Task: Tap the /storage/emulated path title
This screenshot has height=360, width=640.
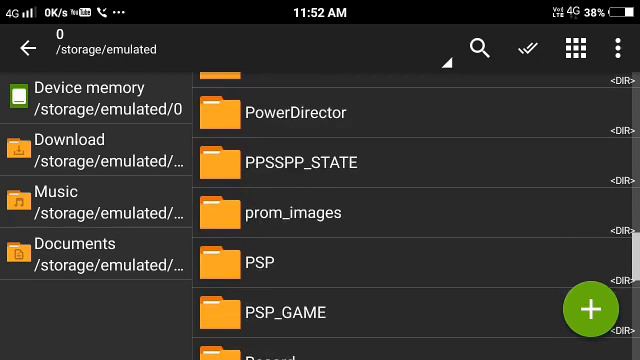Action: tap(106, 49)
